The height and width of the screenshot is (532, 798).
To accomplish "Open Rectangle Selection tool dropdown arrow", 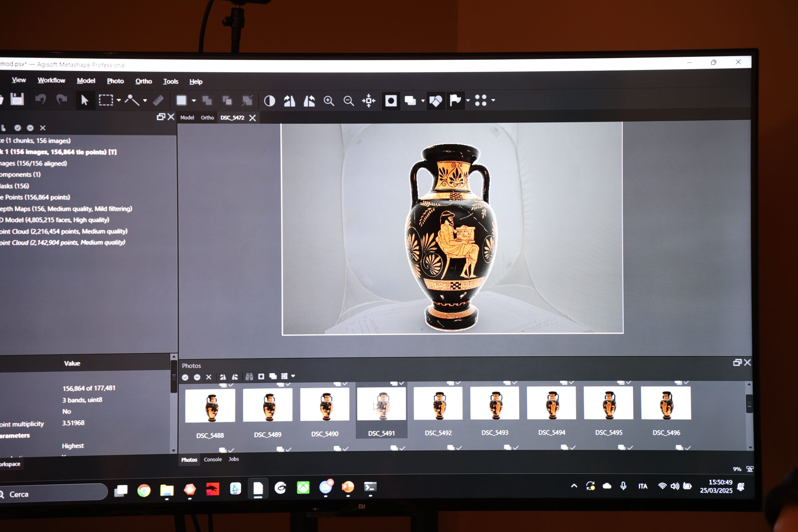I will point(119,100).
